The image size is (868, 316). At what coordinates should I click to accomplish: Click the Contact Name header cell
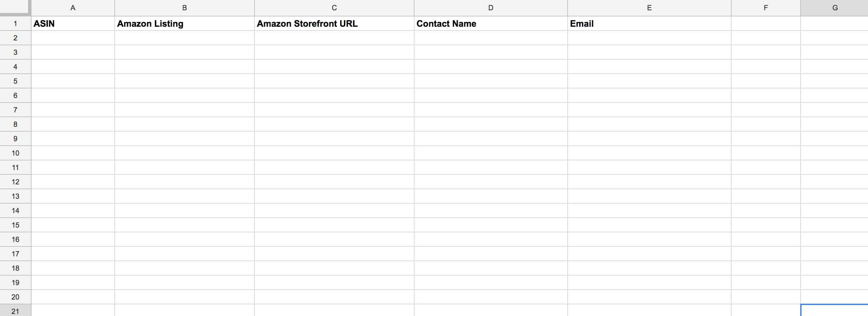491,24
